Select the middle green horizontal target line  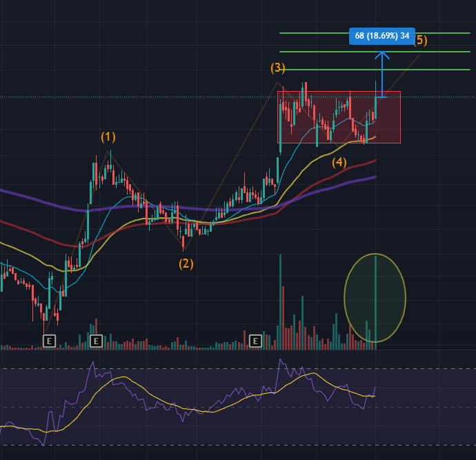click(x=375, y=52)
